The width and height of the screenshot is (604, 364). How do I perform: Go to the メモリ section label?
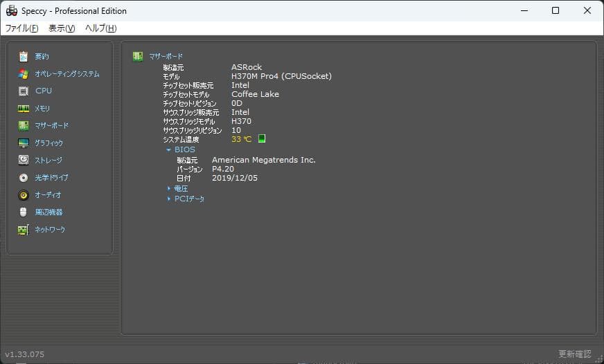(x=42, y=109)
